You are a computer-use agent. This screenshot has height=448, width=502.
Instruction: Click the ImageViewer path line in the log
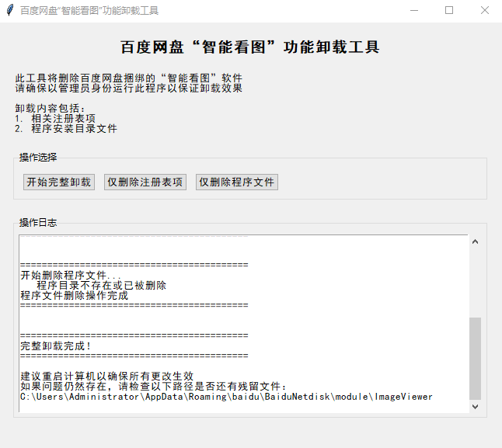point(226,397)
